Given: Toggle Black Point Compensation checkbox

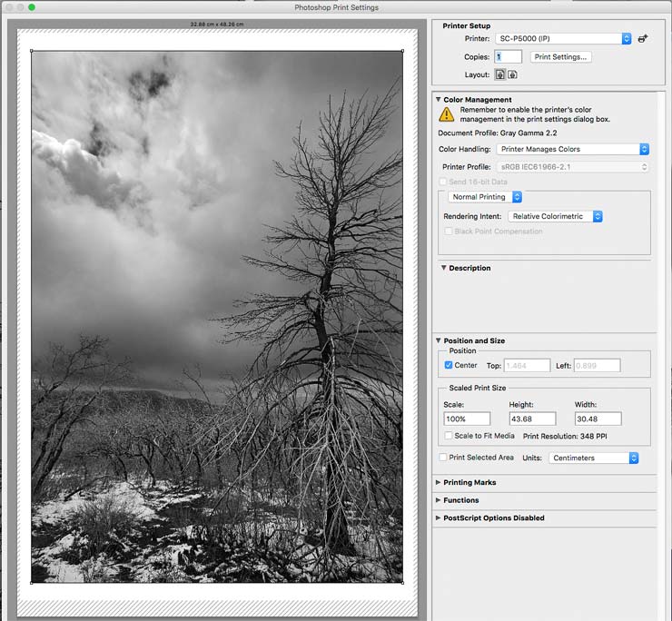Looking at the screenshot, I should click(x=449, y=231).
